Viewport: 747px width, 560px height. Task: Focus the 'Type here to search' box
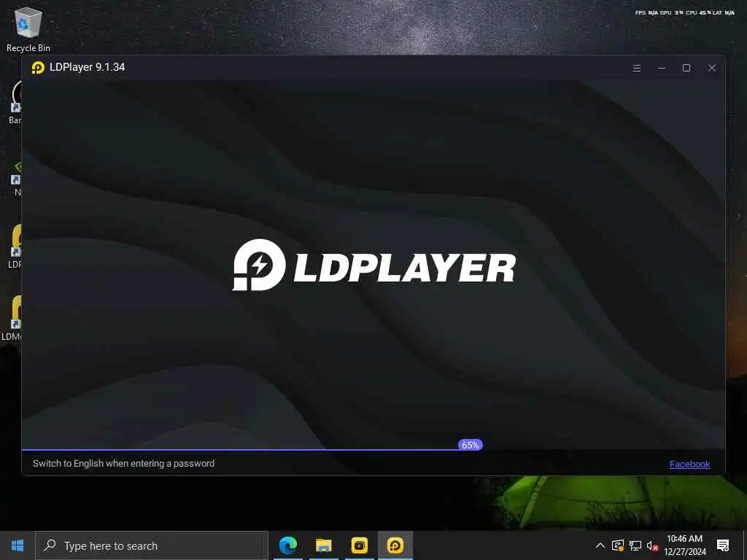pyautogui.click(x=152, y=545)
